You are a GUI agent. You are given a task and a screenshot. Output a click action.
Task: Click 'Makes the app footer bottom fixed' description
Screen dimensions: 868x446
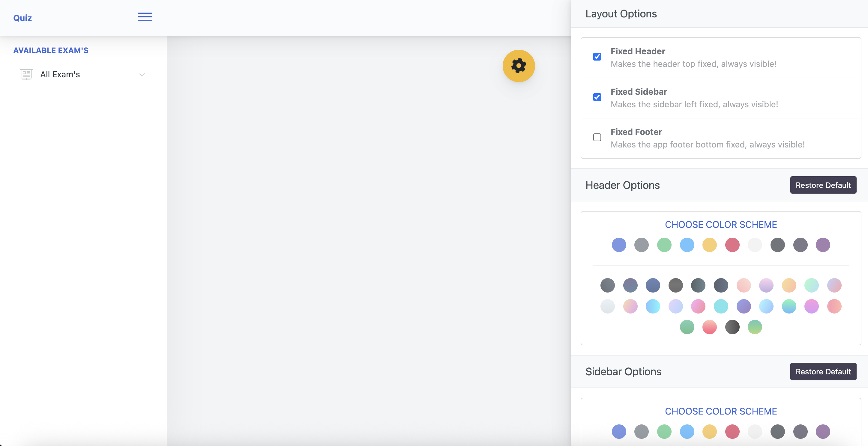tap(708, 144)
